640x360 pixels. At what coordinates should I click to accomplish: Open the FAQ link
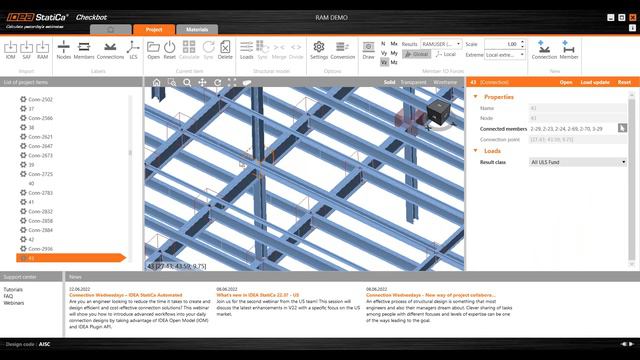pos(8,296)
